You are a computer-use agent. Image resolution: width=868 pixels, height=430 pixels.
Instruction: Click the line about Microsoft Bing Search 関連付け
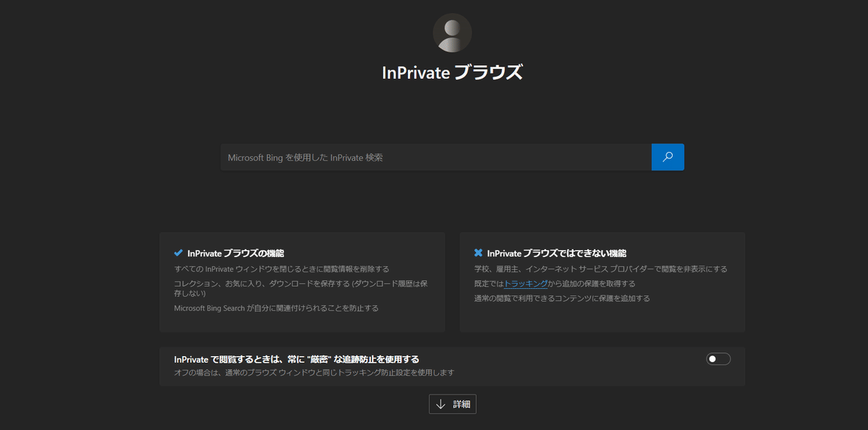[276, 308]
